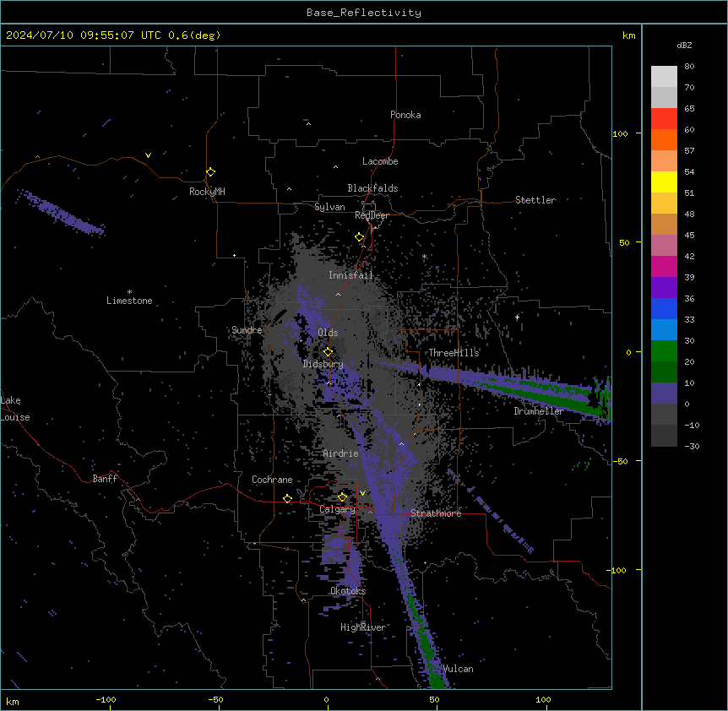728x711 pixels.
Task: Click the Cochrane city label
Action: click(x=272, y=480)
